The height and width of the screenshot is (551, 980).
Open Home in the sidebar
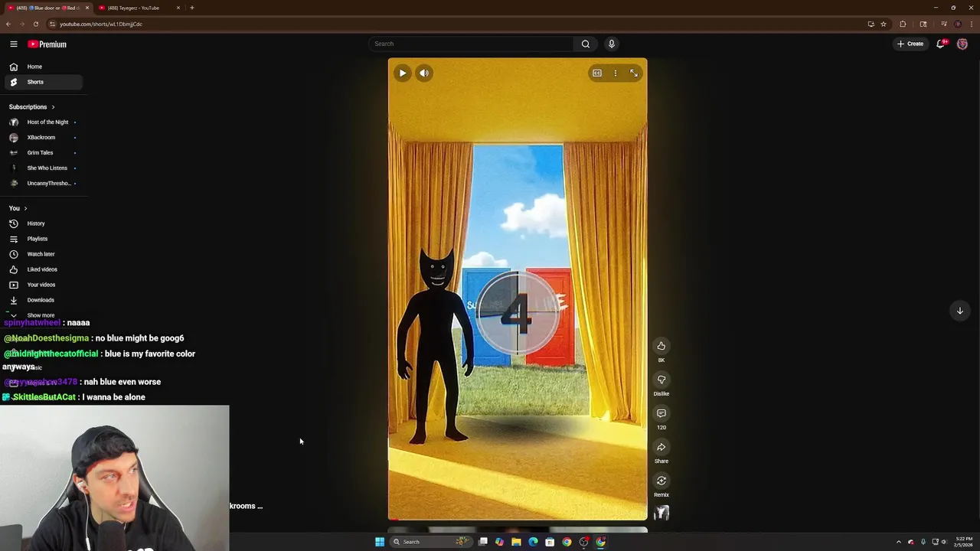click(44, 67)
